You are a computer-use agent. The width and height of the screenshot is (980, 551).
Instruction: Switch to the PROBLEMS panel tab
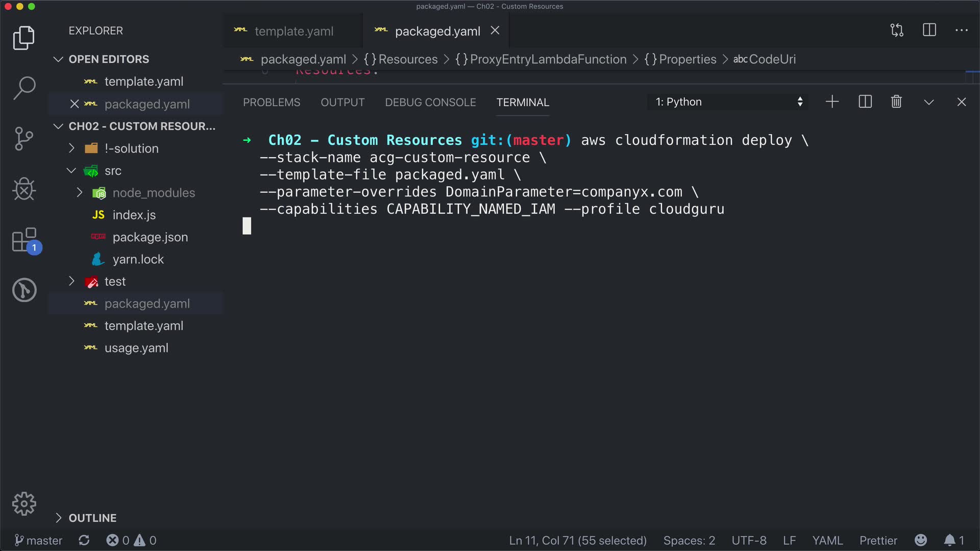(x=272, y=103)
